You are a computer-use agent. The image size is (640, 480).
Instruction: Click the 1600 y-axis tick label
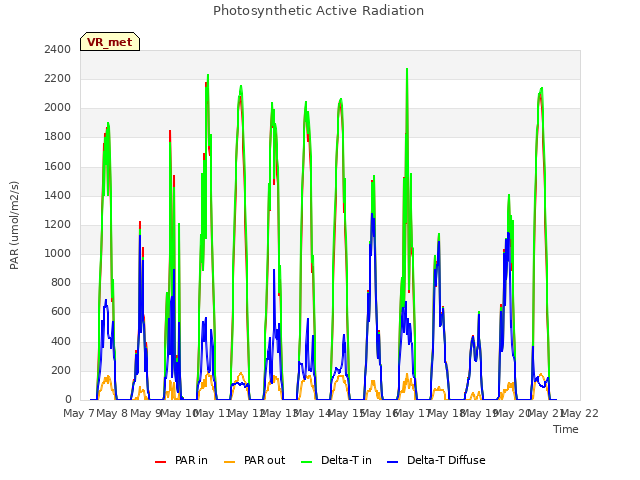click(58, 167)
